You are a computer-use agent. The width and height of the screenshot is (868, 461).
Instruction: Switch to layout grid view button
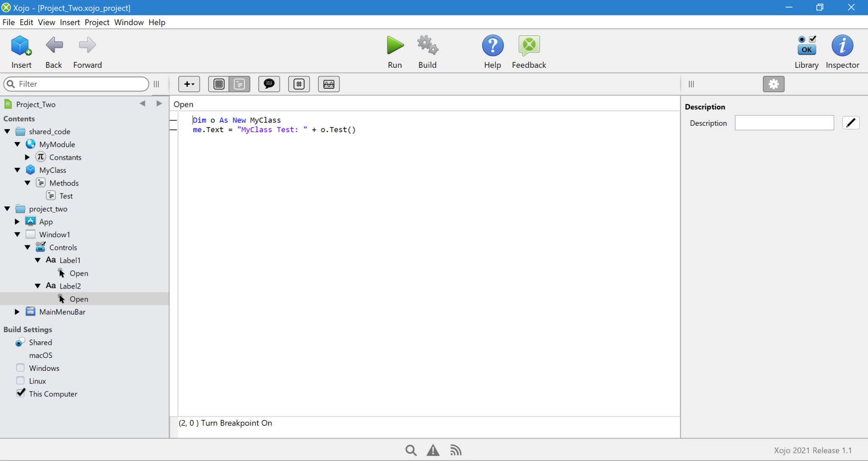coord(219,84)
